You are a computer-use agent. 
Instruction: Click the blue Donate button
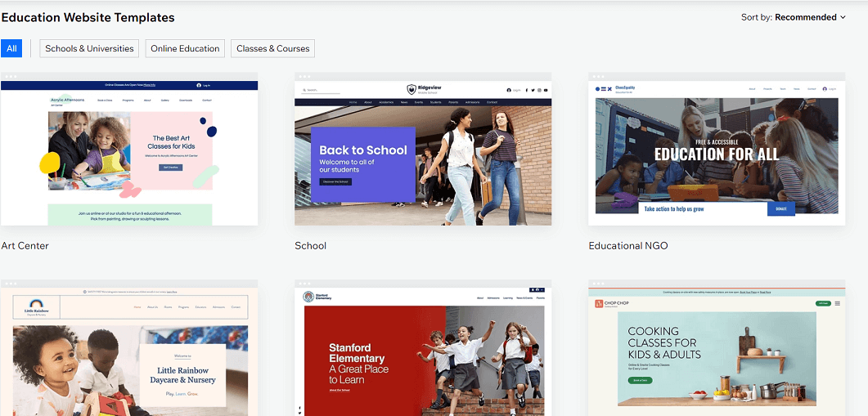click(781, 208)
